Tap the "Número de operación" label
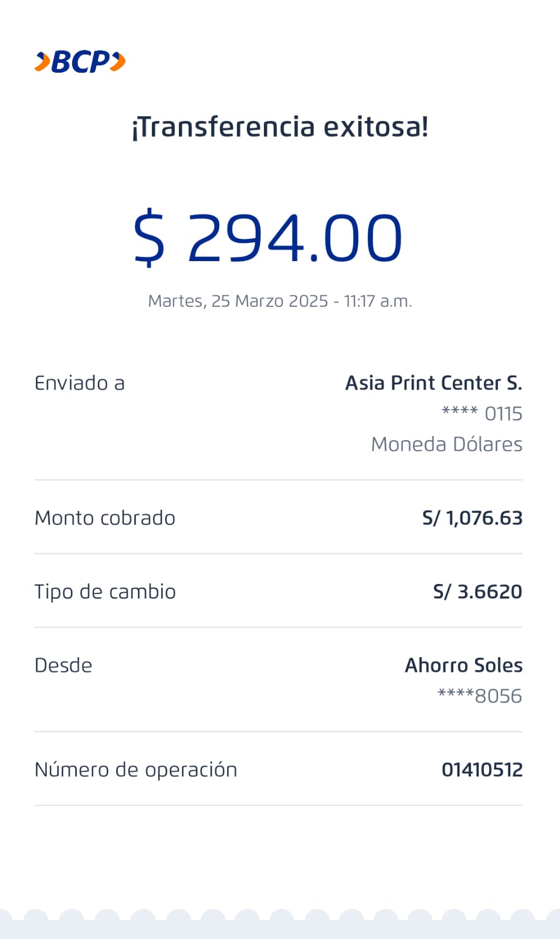This screenshot has height=939, width=560. (x=136, y=769)
